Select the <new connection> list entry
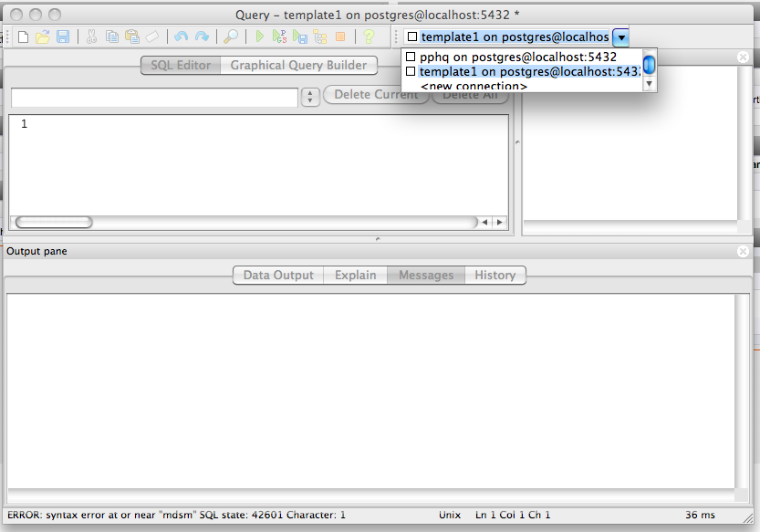 tap(473, 86)
